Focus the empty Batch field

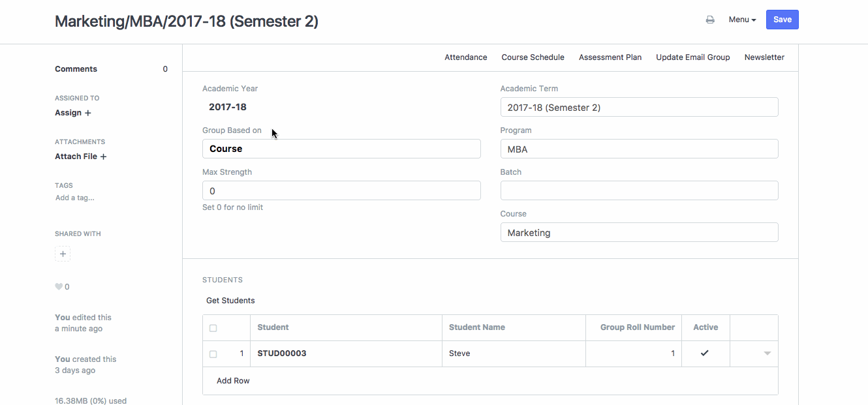click(639, 190)
